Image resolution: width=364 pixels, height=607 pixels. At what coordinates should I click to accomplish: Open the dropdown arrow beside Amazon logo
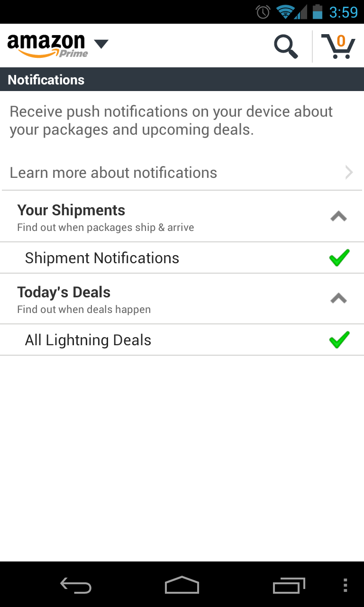(x=101, y=44)
